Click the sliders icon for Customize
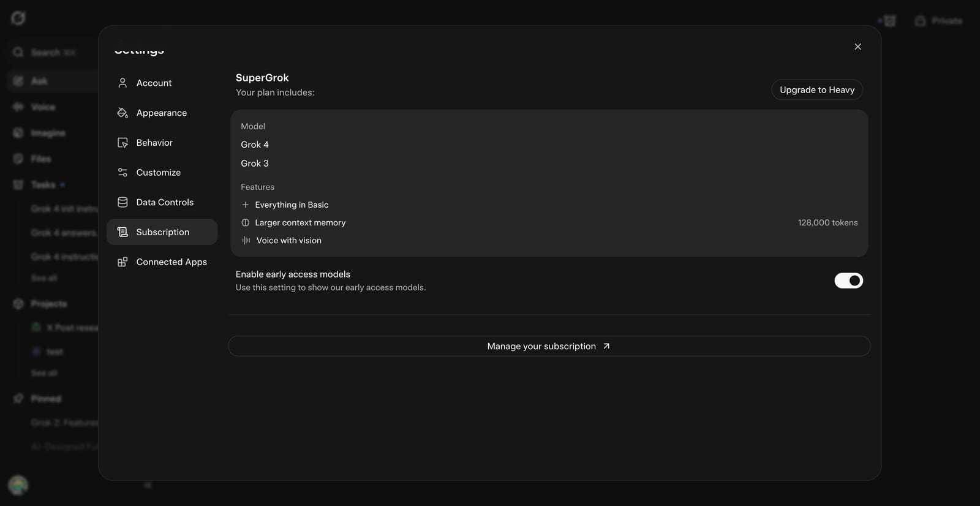This screenshot has height=506, width=980. (x=123, y=172)
